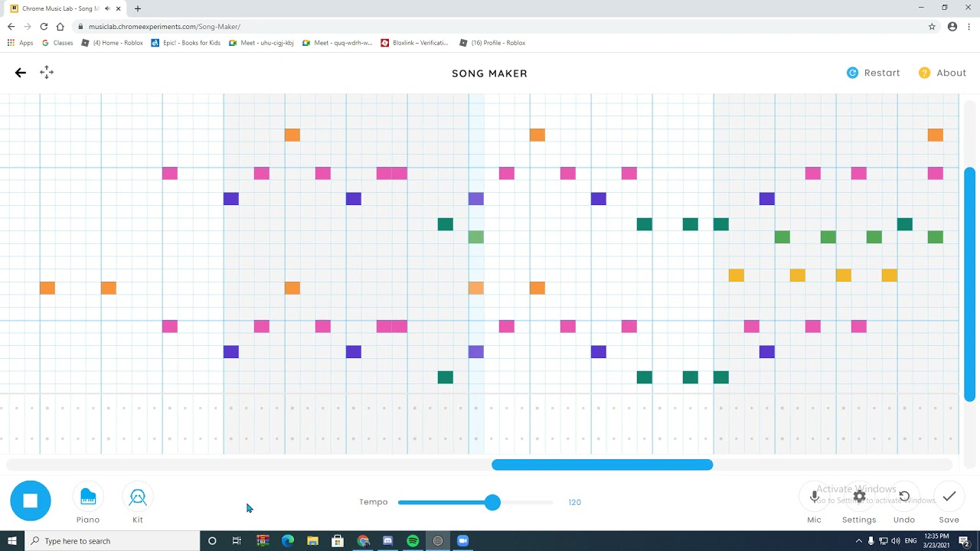Click the move/pan arrows icon
Image resolution: width=980 pixels, height=551 pixels.
[x=47, y=73]
